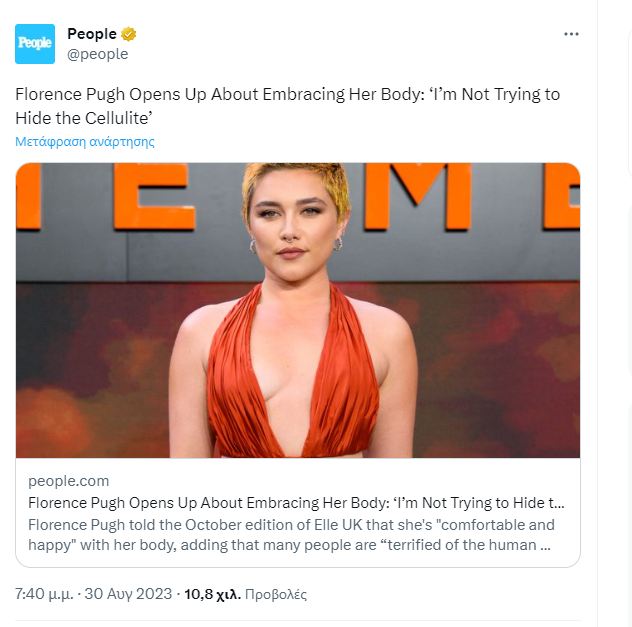Screen dimensions: 632x627
Task: Open the @people handle link
Action: point(97,54)
